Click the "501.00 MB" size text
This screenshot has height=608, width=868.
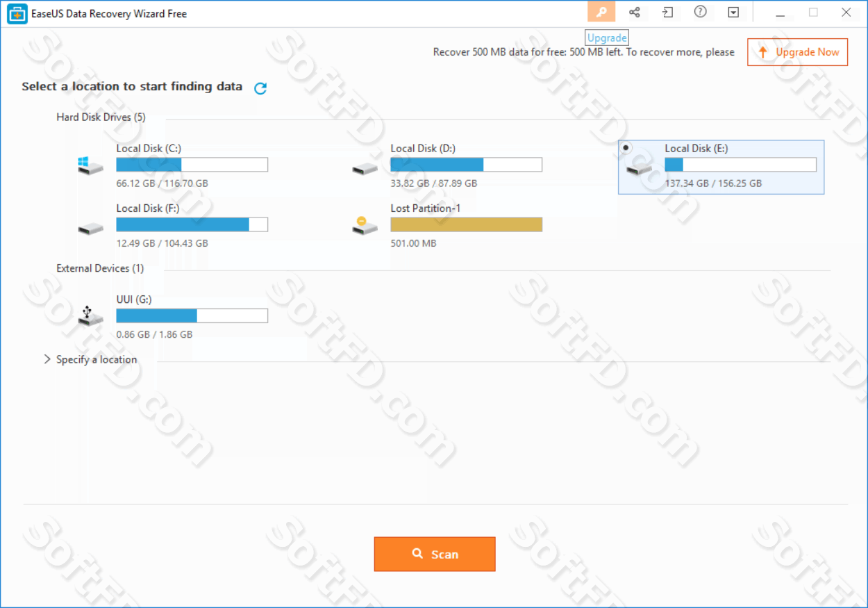(x=413, y=243)
